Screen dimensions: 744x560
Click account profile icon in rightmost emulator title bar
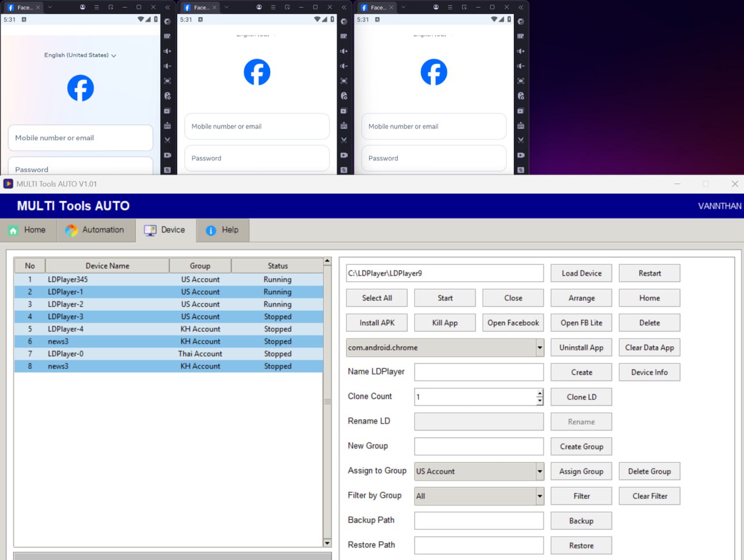coord(436,7)
